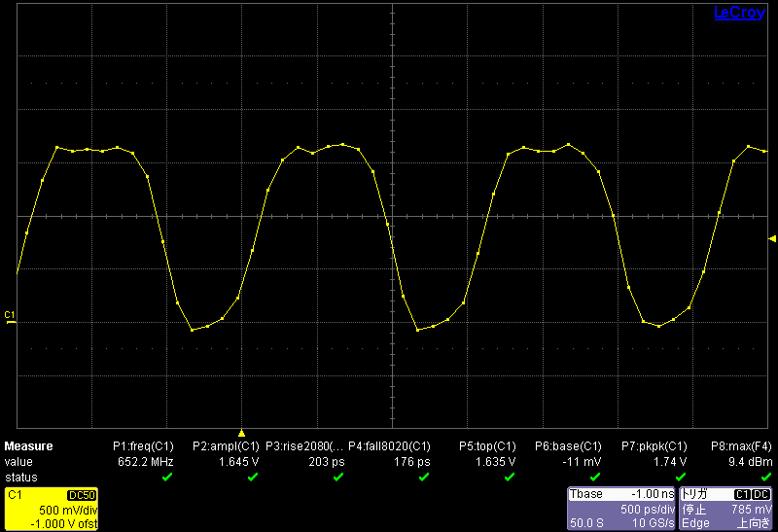Click the status checkmark under P6 base
The image size is (778, 532).
tap(595, 477)
